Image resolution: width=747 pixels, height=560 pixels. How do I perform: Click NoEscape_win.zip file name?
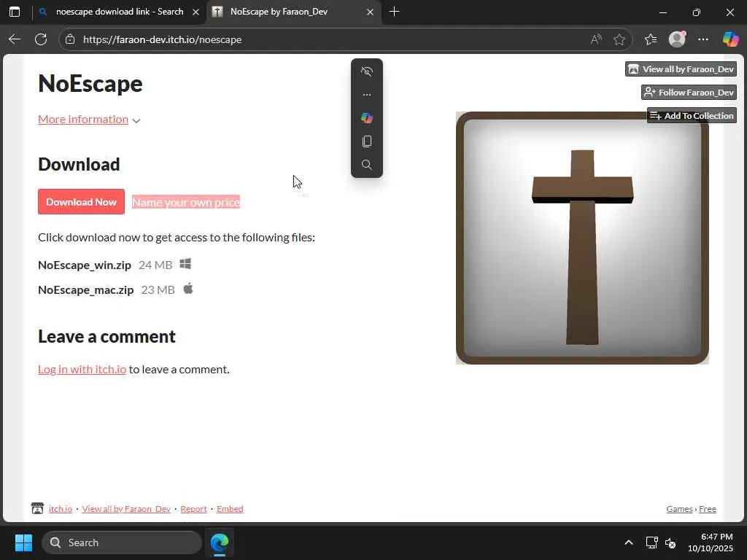(x=85, y=265)
